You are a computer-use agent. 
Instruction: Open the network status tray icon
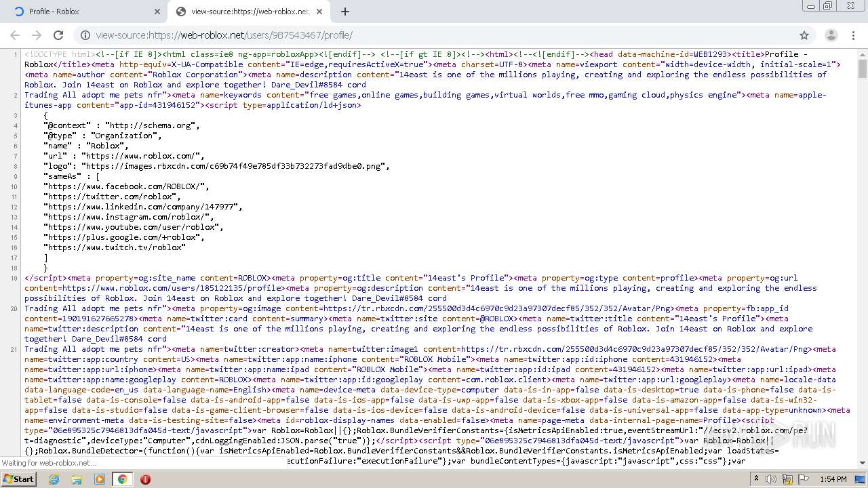coord(787,479)
